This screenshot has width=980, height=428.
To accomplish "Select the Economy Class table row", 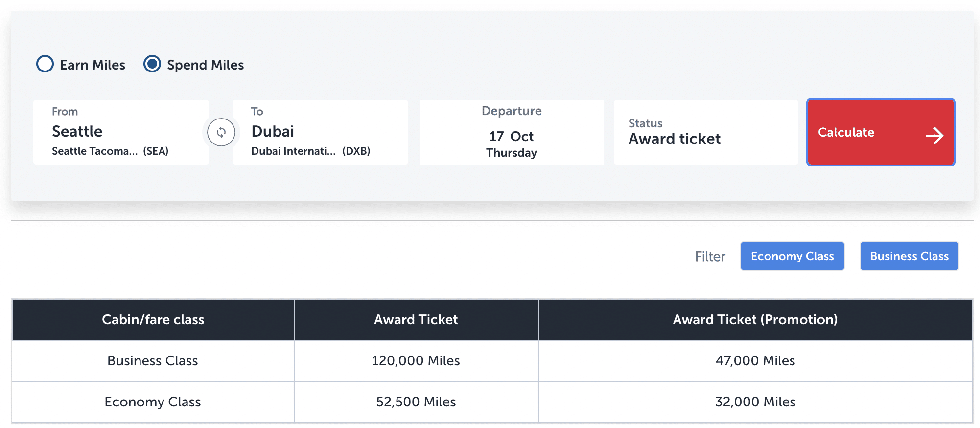I will coord(153,402).
